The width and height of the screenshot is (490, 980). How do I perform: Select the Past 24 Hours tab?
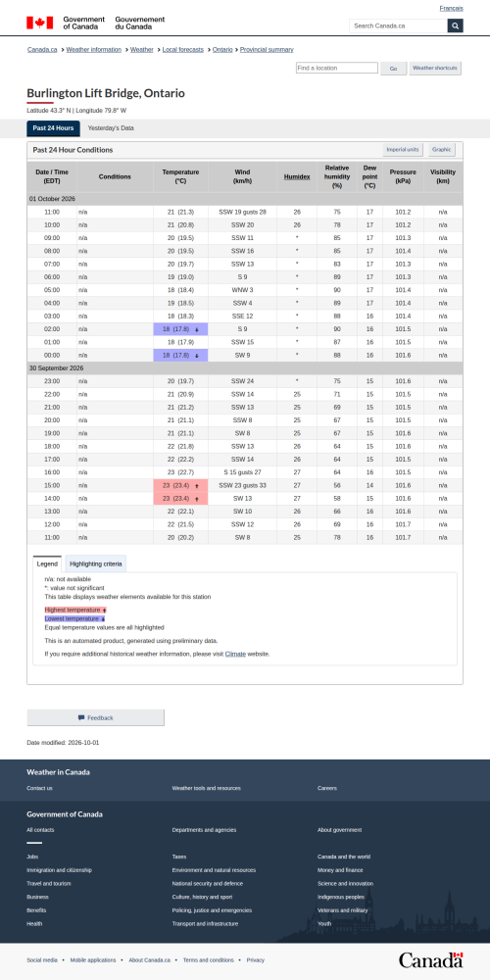tap(53, 128)
